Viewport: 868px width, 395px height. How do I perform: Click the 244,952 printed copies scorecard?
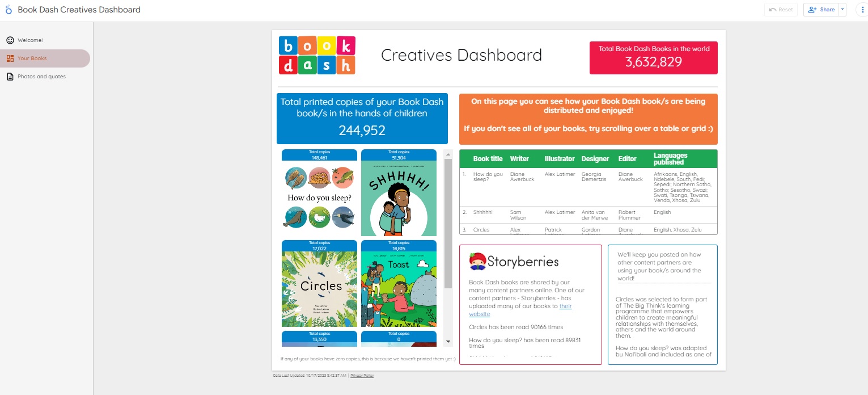pyautogui.click(x=362, y=119)
